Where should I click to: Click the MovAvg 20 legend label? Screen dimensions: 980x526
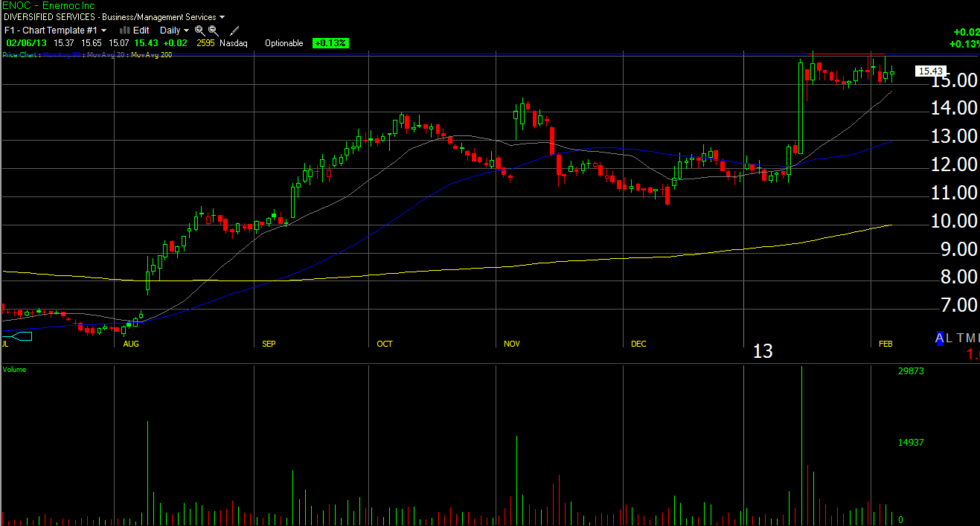[x=106, y=55]
